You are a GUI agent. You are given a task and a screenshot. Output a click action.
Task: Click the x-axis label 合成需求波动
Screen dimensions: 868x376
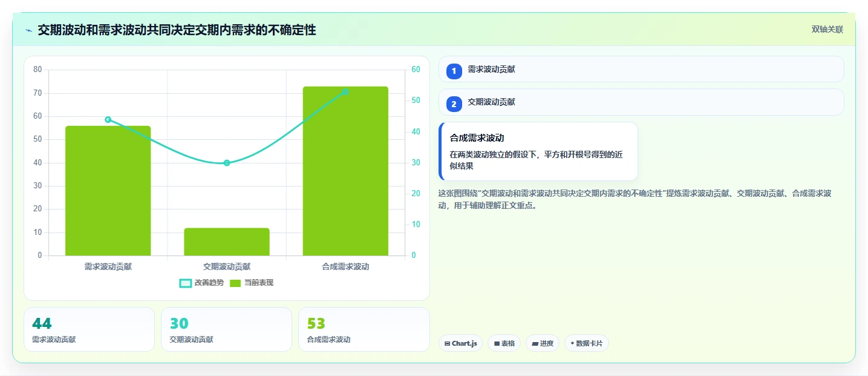click(345, 266)
